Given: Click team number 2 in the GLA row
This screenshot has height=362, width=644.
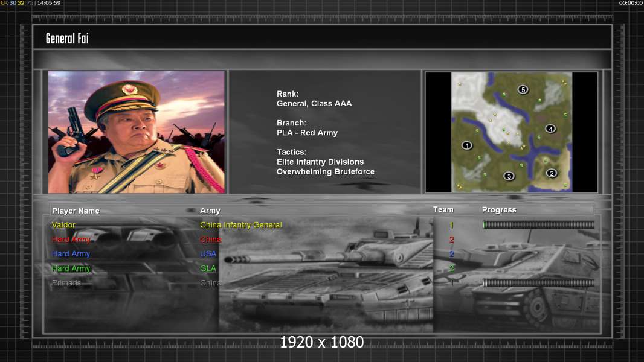Looking at the screenshot, I should [451, 268].
